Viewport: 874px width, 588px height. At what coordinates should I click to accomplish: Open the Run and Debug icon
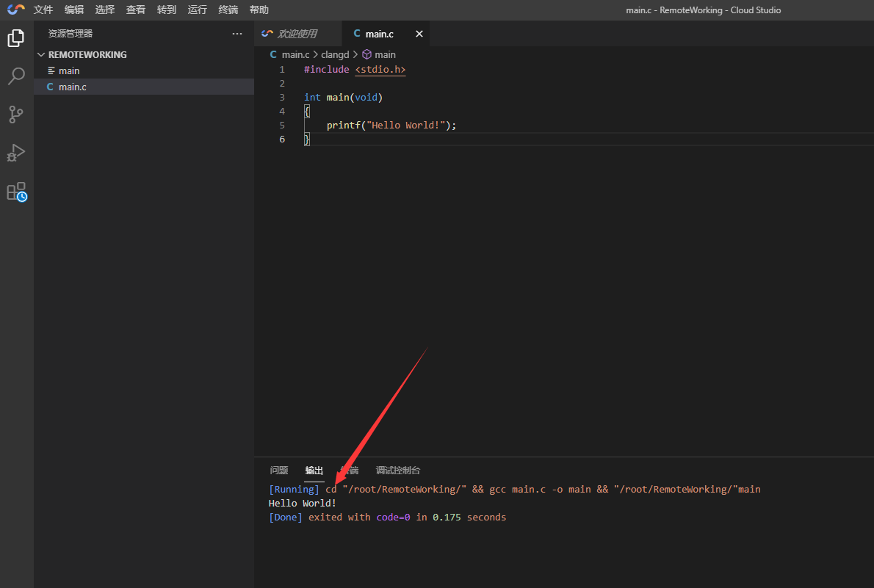(x=16, y=153)
